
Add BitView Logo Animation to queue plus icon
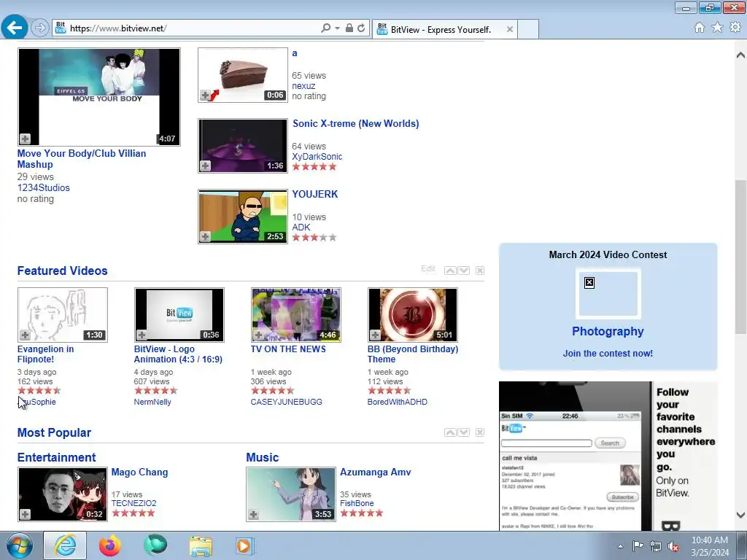pyautogui.click(x=142, y=335)
